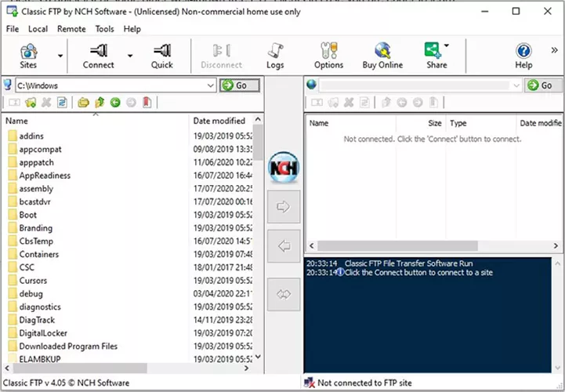Show more toolbar items chevron
The image size is (565, 392).
pos(555,50)
